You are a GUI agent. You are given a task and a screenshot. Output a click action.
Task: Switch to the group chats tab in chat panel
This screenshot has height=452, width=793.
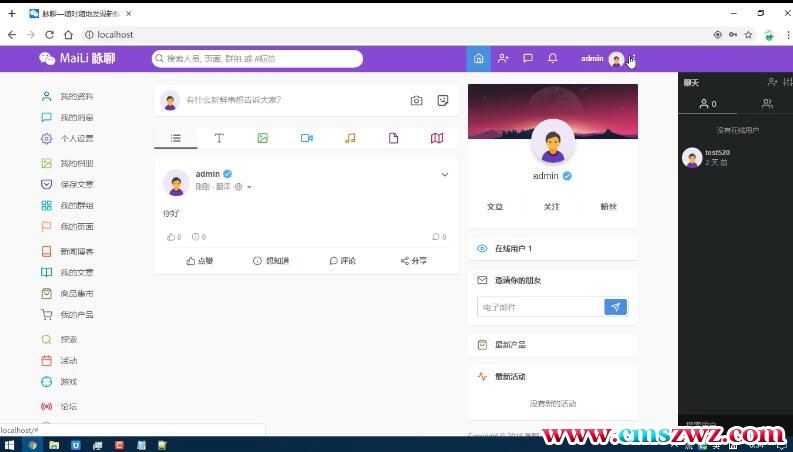767,104
